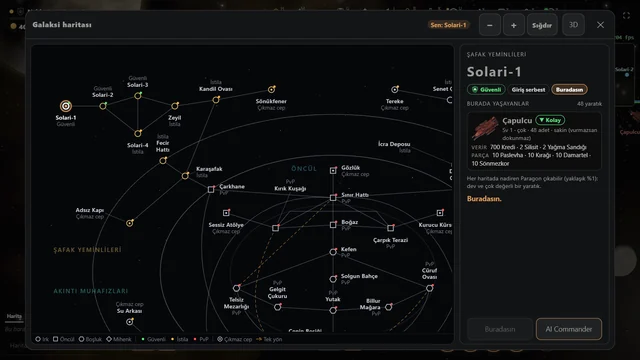Select the Zeyil system node
Image resolution: width=640 pixels, height=360 pixels.
pos(175,106)
